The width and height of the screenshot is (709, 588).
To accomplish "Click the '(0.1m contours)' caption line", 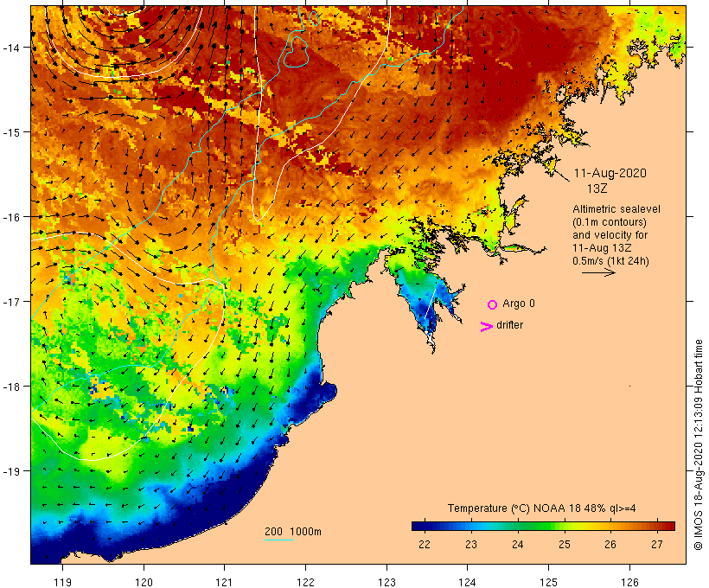I will click(610, 222).
